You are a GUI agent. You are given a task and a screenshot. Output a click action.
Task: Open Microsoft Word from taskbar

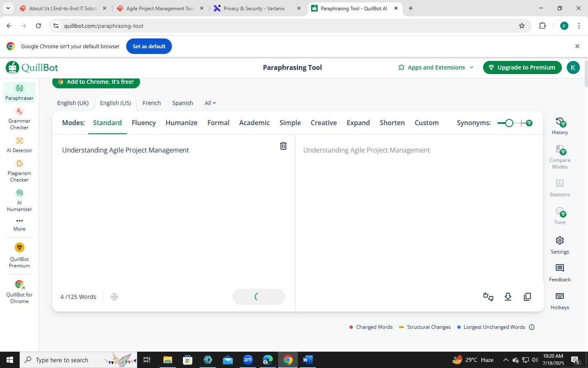tap(307, 360)
